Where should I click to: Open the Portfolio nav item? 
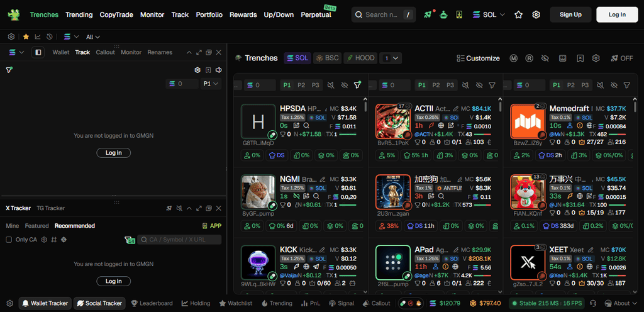click(209, 14)
